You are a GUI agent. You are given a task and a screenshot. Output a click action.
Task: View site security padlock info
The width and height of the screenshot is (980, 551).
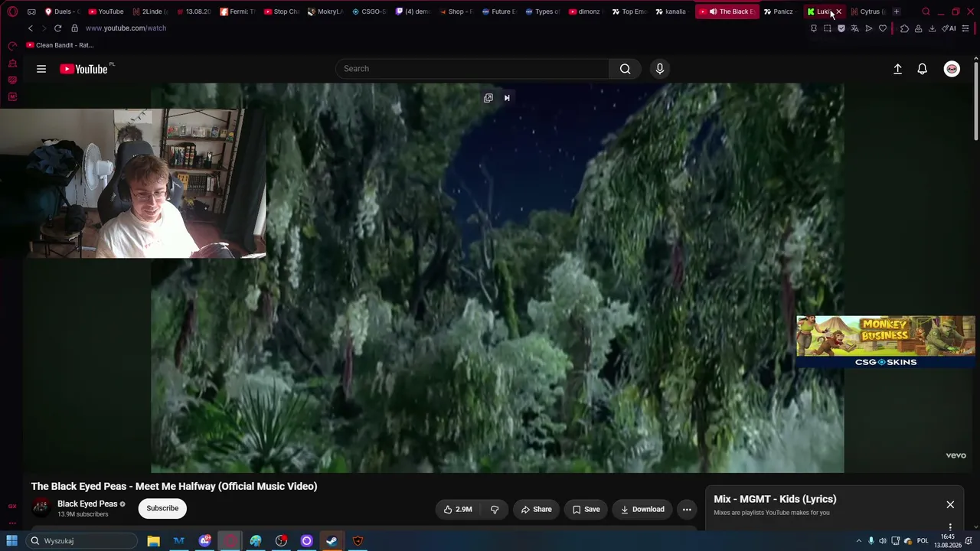[x=74, y=28]
